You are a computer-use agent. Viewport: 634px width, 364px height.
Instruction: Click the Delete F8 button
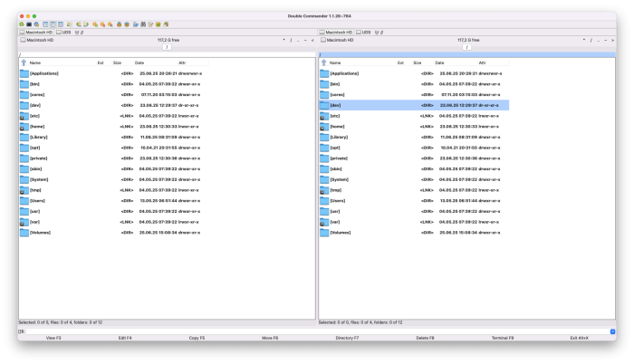click(425, 338)
